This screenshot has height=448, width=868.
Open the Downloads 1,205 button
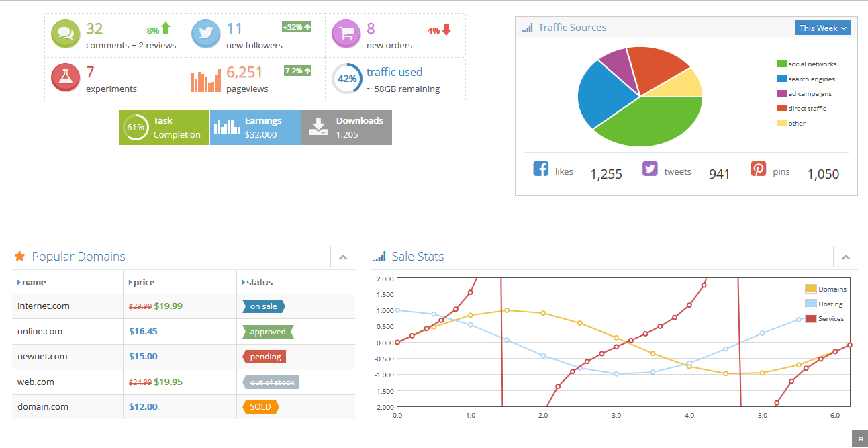pyautogui.click(x=346, y=128)
